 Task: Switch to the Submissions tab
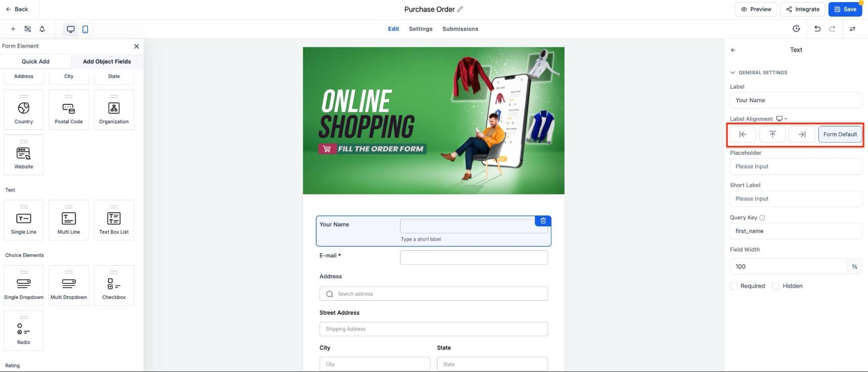coord(460,29)
